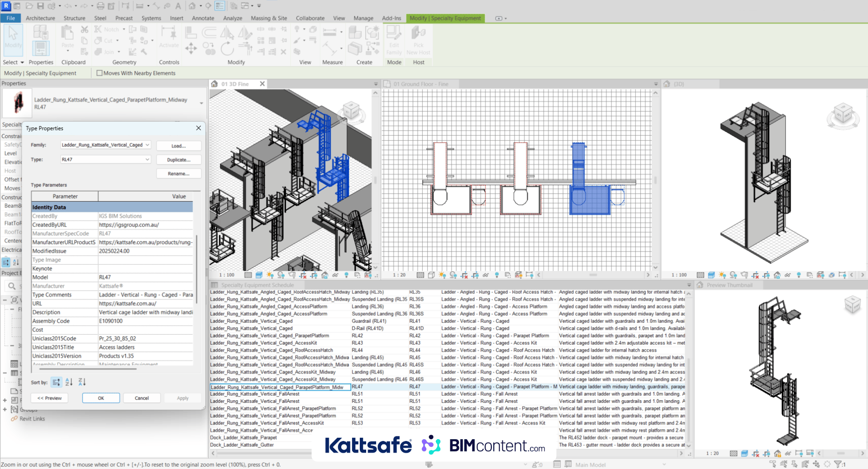Select the Align tool in Modify panel
This screenshot has height=469, width=868.
click(191, 32)
